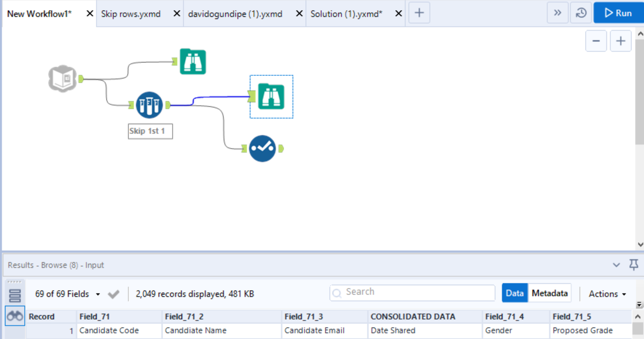644x339 pixels.
Task: Open the workflow version history icon
Action: click(x=581, y=13)
